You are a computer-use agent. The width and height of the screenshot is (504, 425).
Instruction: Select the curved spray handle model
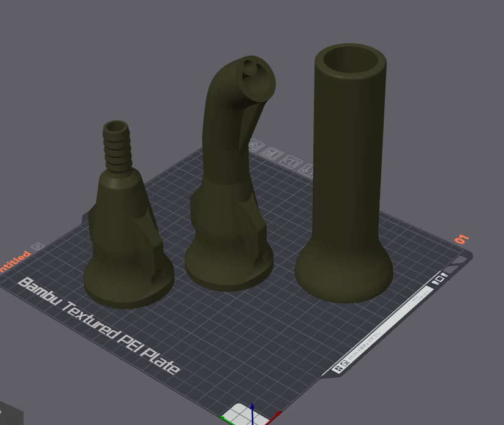click(x=232, y=183)
